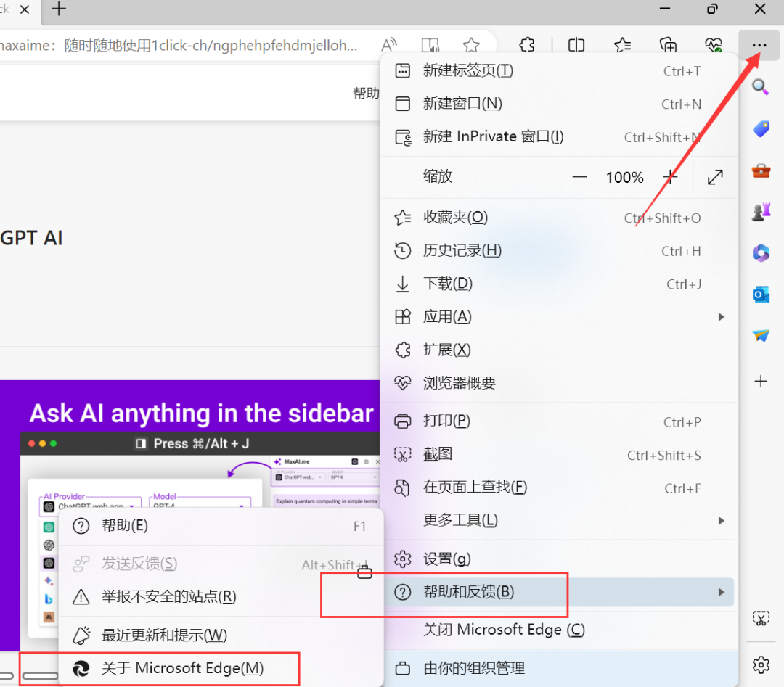The height and width of the screenshot is (687, 784).
Task: Enter full screen via zoom arrow icon
Action: pyautogui.click(x=715, y=177)
